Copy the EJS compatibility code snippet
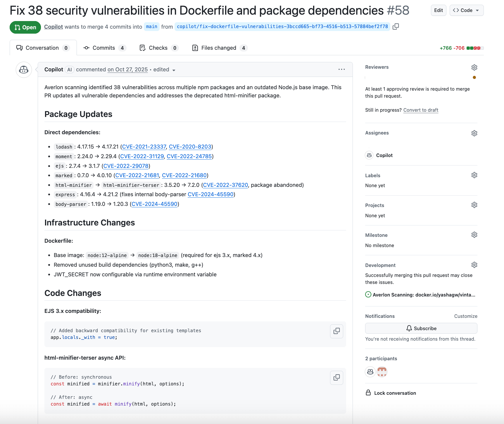This screenshot has width=504, height=424. [x=336, y=331]
